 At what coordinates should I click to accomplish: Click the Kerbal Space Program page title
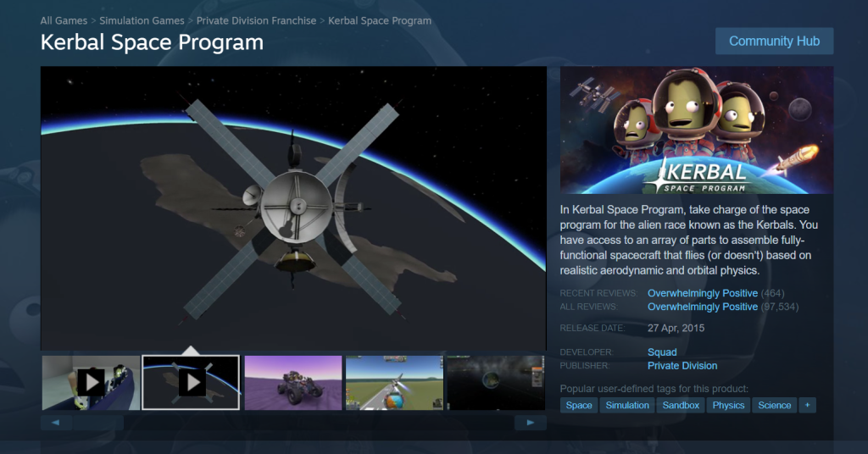(x=152, y=42)
